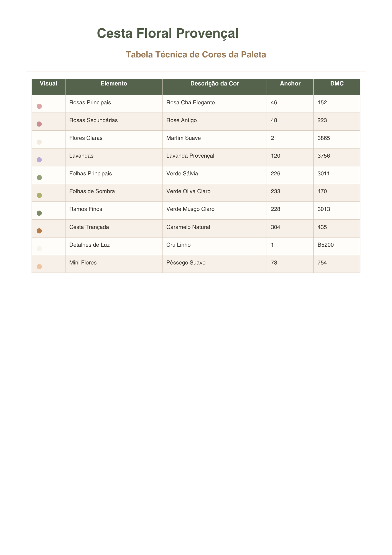Click the Tabela Técnica de Cores subtitle

click(x=196, y=55)
